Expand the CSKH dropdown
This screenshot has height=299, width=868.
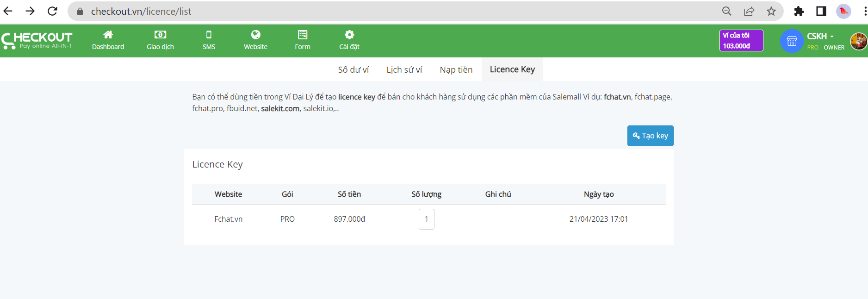(820, 36)
